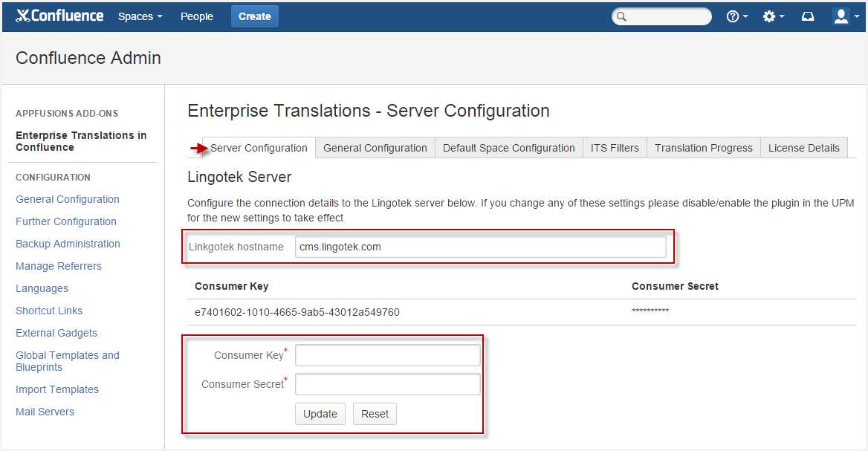Open the Default Space Configuration tab
This screenshot has width=868, height=451.
point(509,148)
